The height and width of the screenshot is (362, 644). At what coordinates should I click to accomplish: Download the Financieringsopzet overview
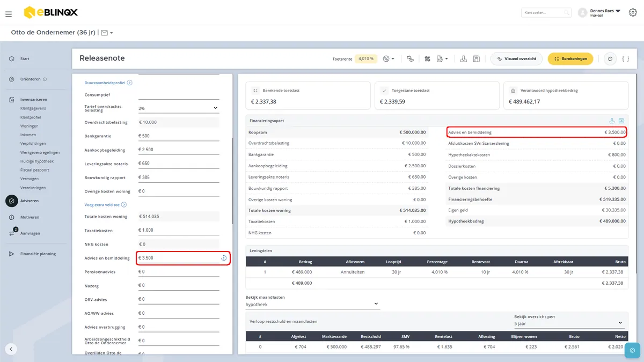point(612,121)
